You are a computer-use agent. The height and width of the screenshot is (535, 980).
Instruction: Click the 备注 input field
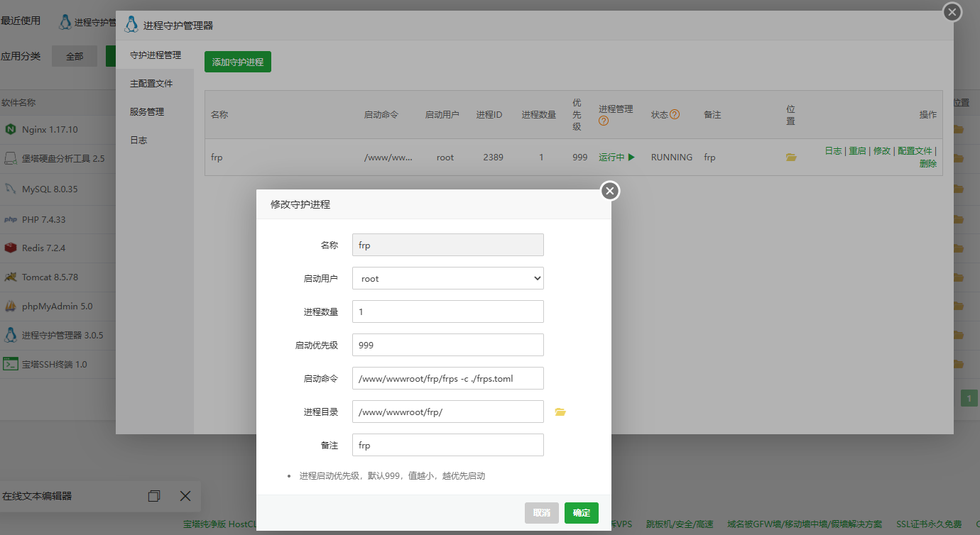pos(448,445)
